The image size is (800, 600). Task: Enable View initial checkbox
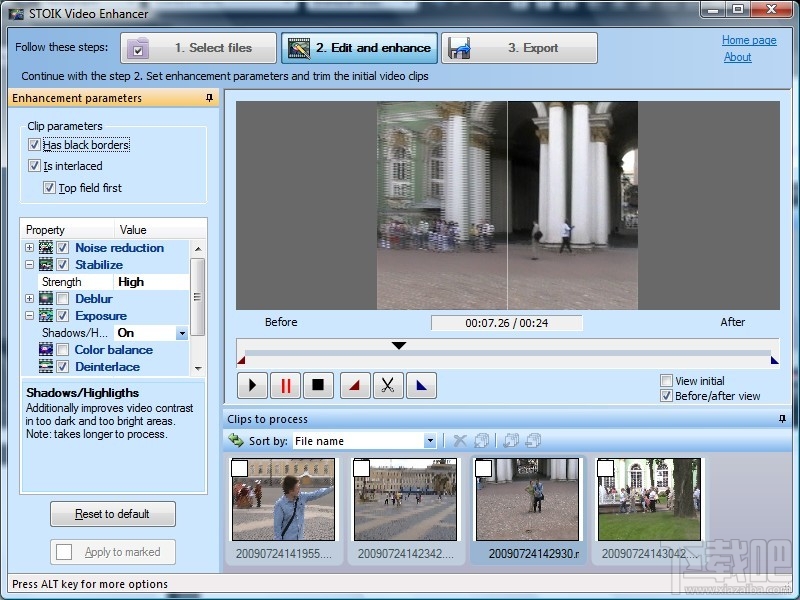click(667, 380)
